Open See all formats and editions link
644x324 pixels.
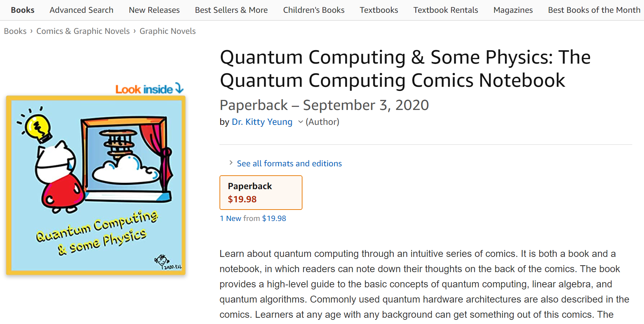tap(289, 164)
